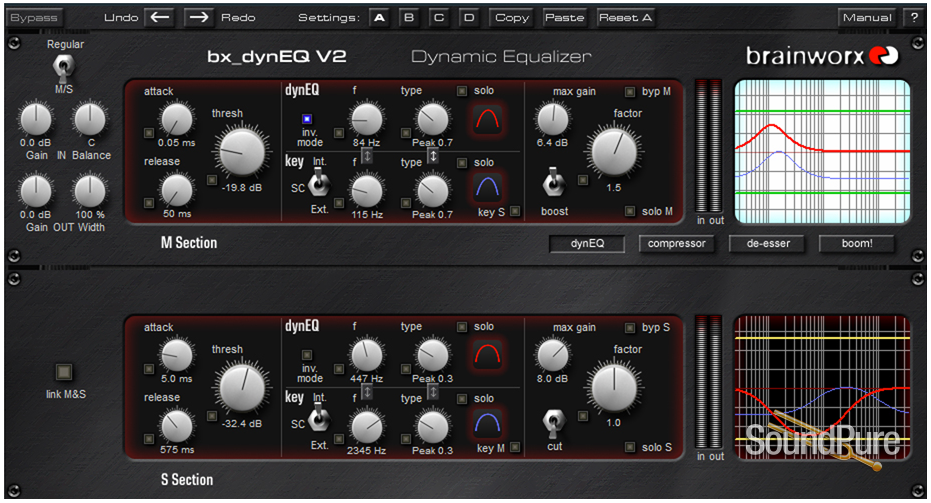Click the Undo left-arrow button
Viewport: 931px width, 503px height.
159,17
